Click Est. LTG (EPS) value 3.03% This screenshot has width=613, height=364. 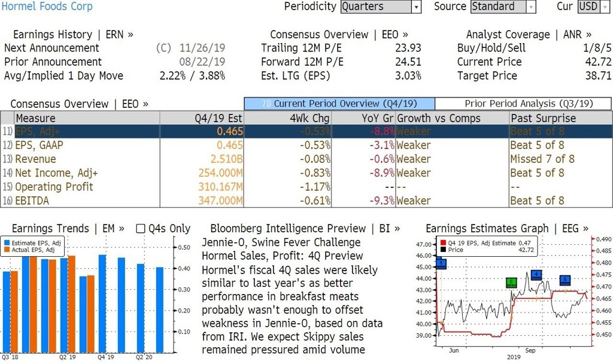(408, 76)
